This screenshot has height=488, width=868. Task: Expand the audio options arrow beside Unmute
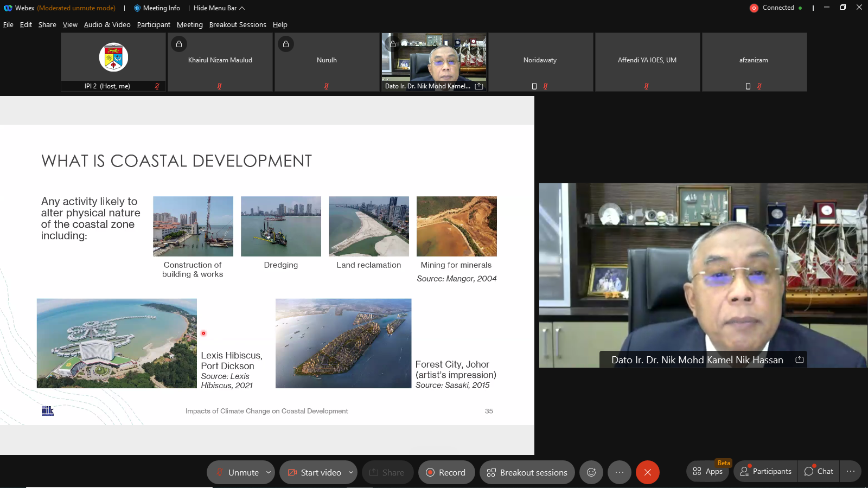coord(268,472)
